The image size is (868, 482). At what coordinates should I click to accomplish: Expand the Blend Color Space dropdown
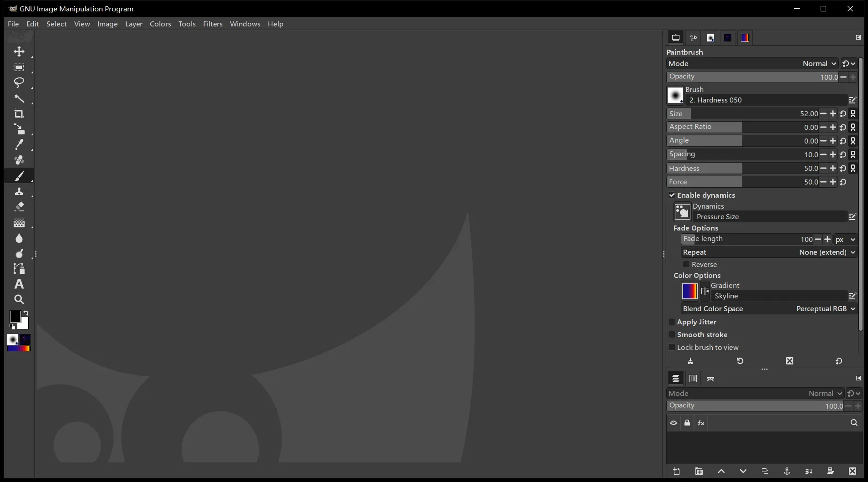(x=769, y=309)
